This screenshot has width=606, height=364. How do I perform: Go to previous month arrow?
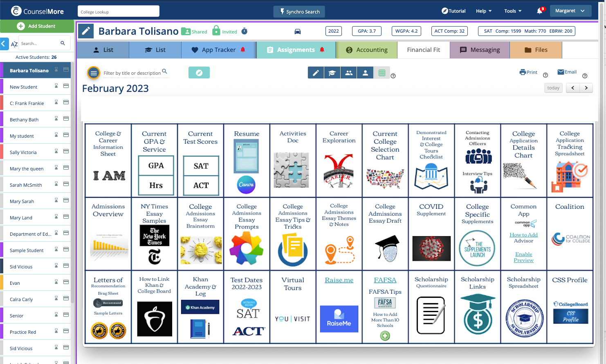[x=573, y=88]
